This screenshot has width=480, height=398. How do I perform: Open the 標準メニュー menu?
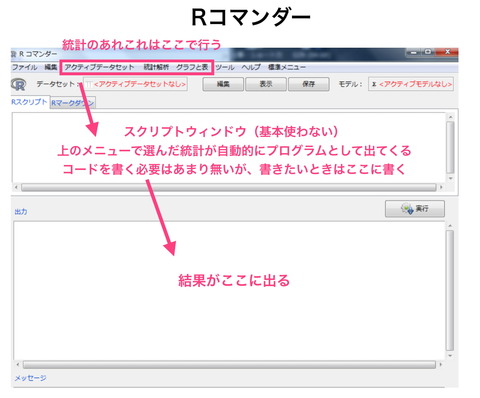tap(287, 67)
